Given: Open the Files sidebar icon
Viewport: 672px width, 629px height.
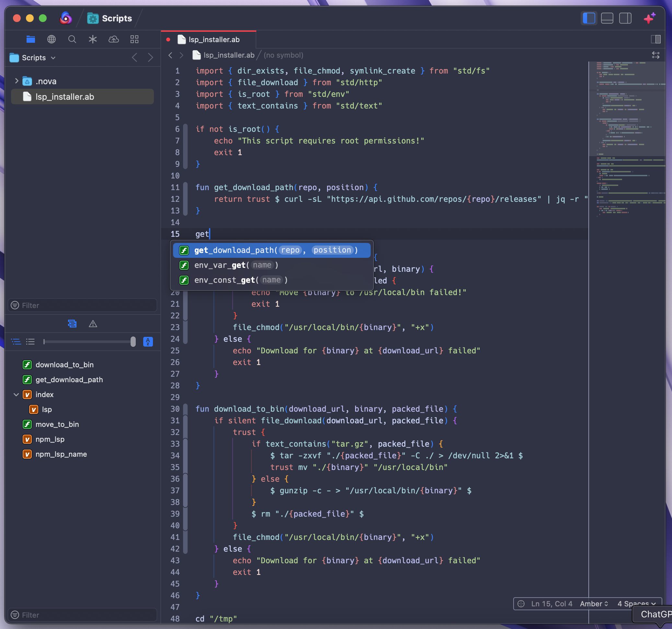Looking at the screenshot, I should (31, 39).
